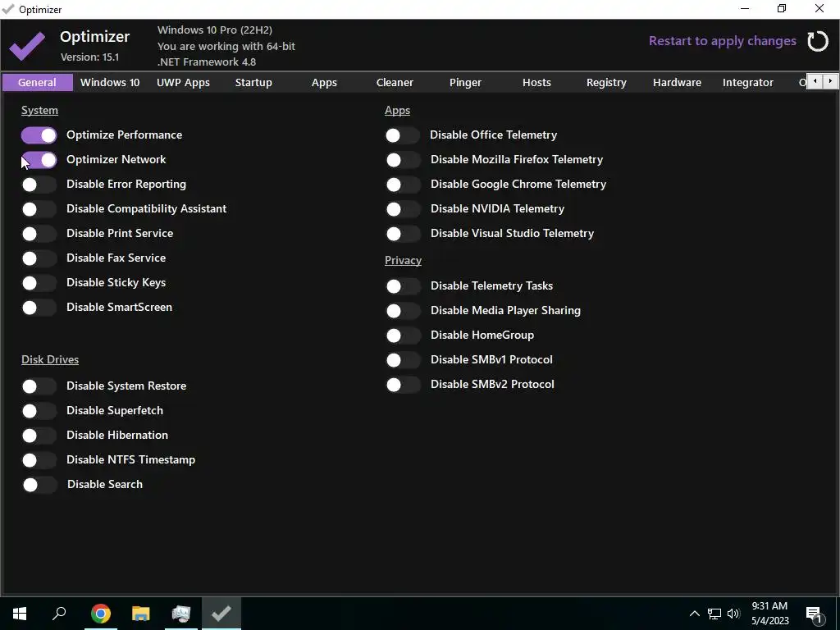Viewport: 840px width, 630px height.
Task: Switch to the Windows 10 tab
Action: click(110, 83)
